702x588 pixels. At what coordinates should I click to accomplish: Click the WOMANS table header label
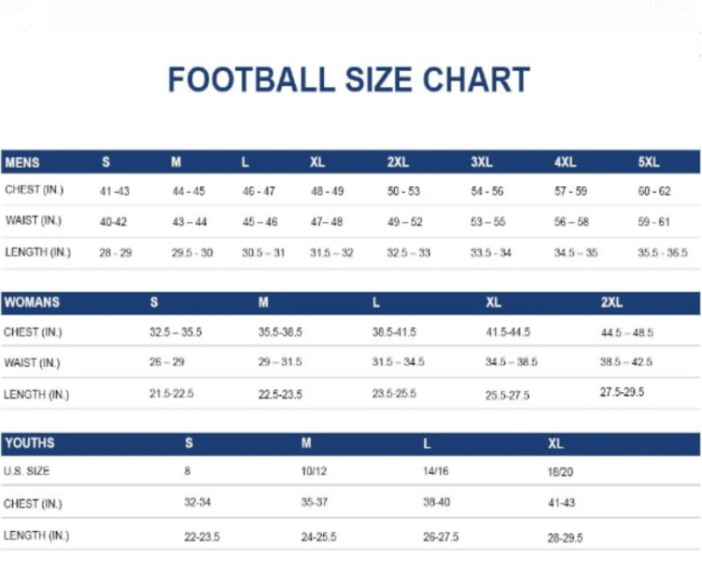tap(32, 302)
